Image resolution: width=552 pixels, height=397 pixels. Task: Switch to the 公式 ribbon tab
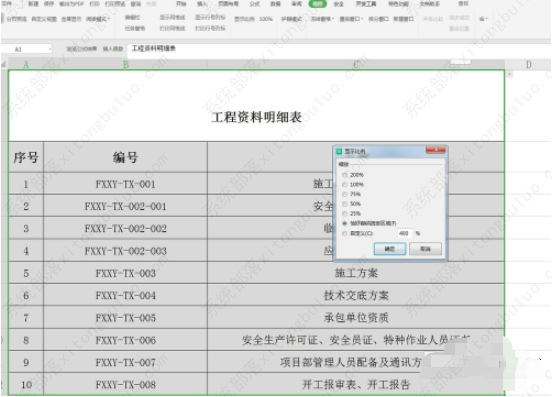254,4
